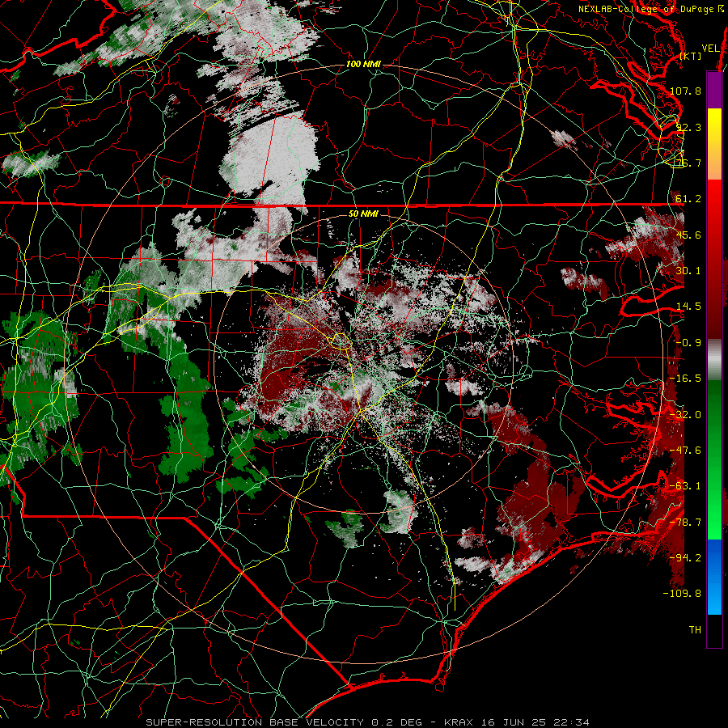Click the -78.7 legend value
728x728 pixels.
point(685,523)
